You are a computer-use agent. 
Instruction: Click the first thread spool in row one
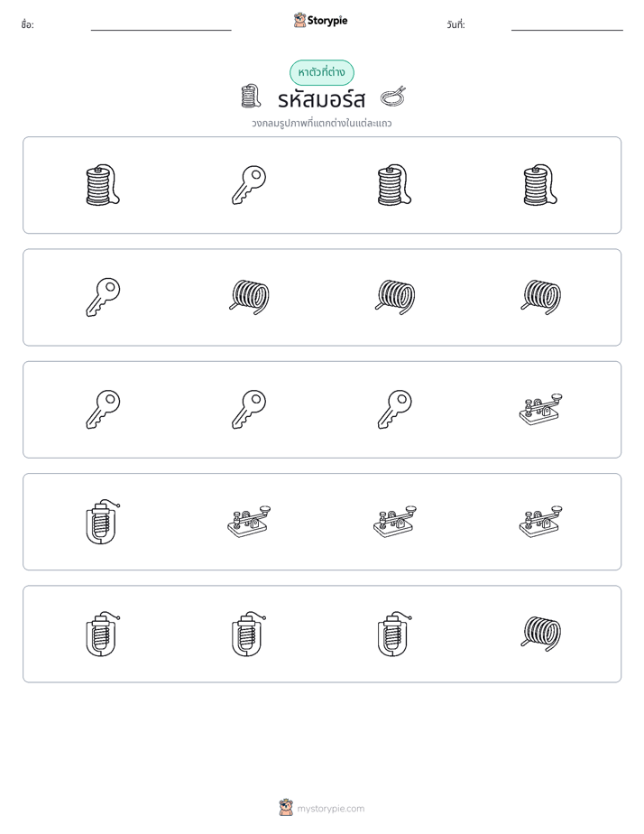pyautogui.click(x=103, y=185)
